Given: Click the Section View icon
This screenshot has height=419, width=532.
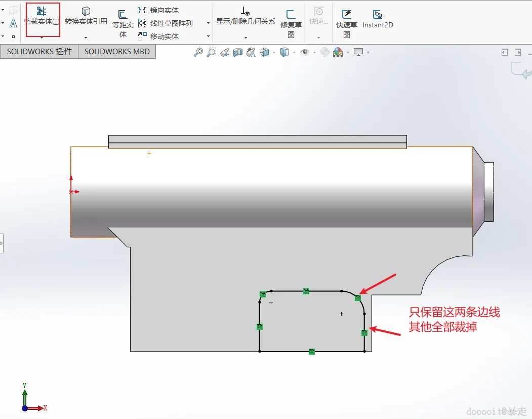Looking at the screenshot, I should click(238, 52).
